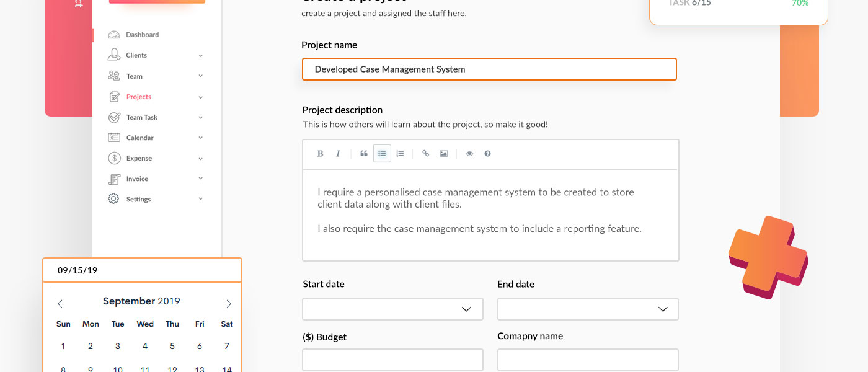Image resolution: width=868 pixels, height=372 pixels.
Task: Open editor help question mark icon
Action: (487, 154)
